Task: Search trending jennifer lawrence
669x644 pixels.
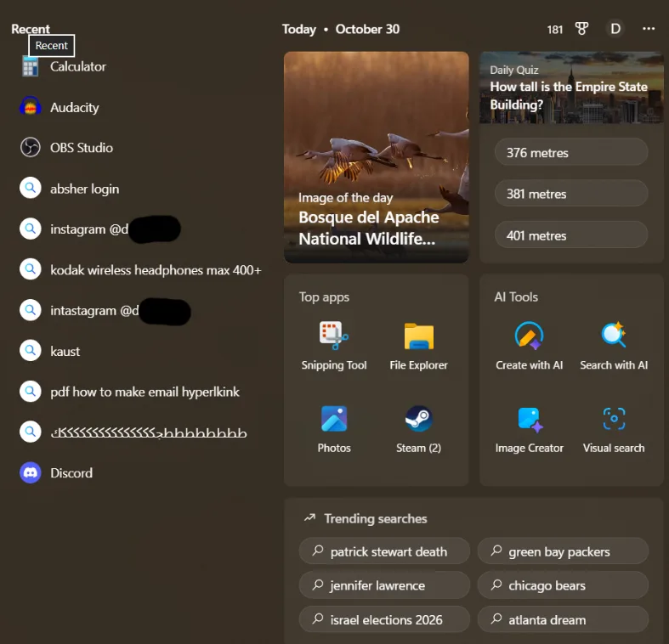Action: pos(384,585)
